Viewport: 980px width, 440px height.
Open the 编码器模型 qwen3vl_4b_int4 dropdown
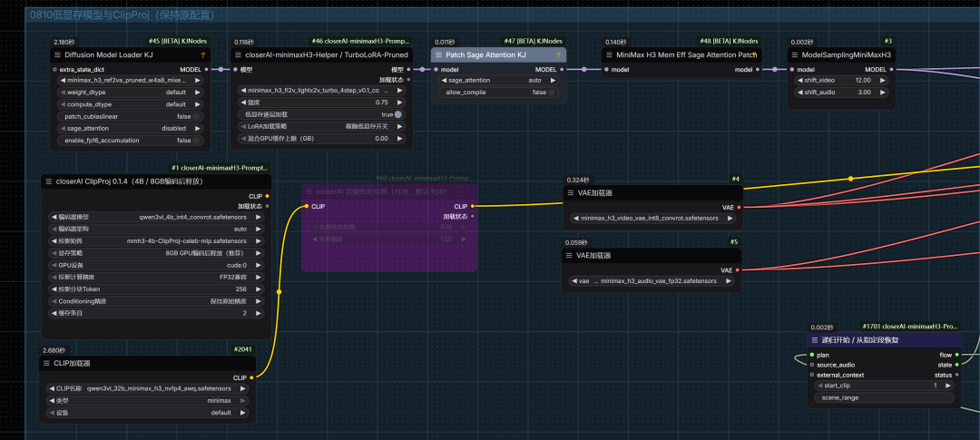point(156,217)
